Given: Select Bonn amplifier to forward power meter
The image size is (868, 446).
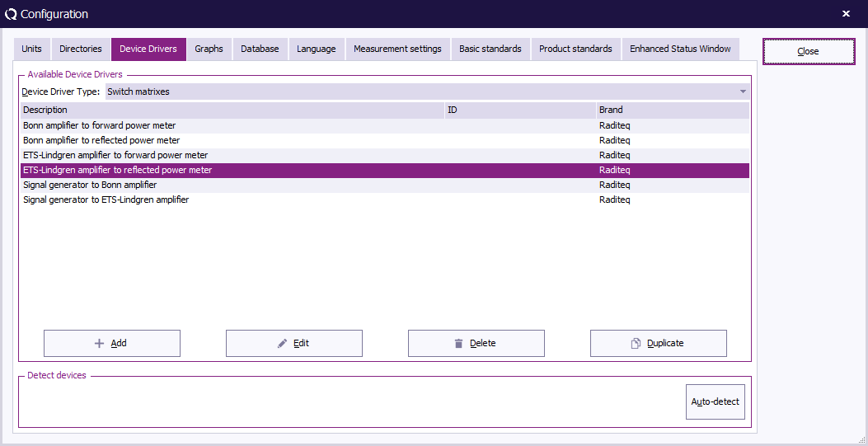Looking at the screenshot, I should [x=99, y=125].
